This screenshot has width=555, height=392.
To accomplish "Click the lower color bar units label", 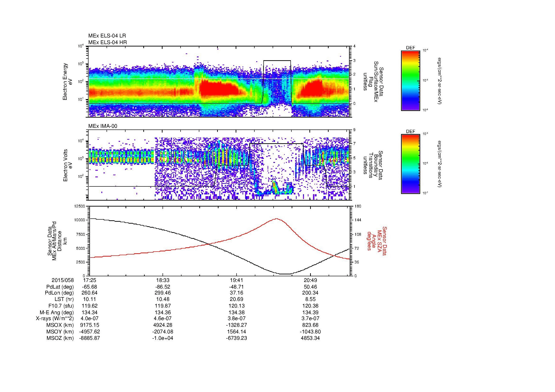I will click(x=440, y=164).
